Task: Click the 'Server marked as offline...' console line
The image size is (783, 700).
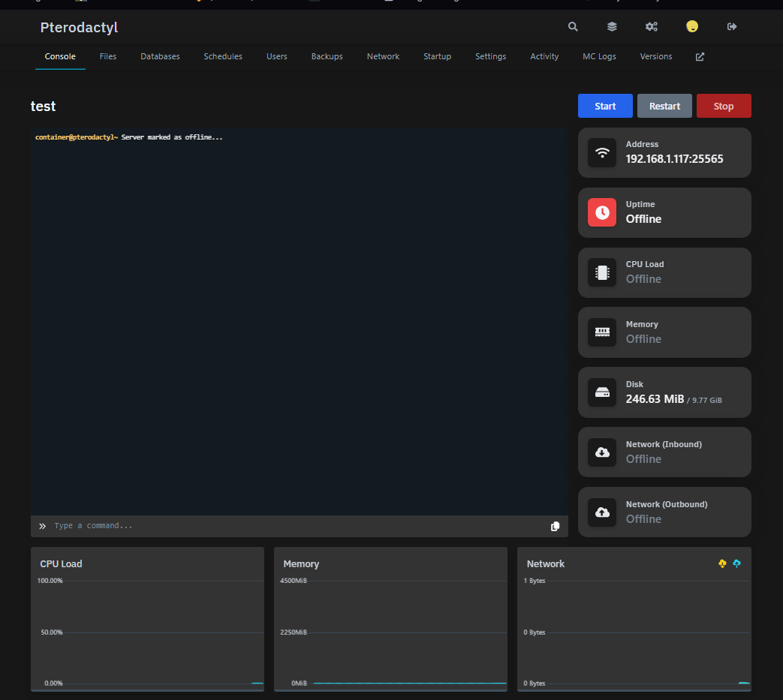Action: click(172, 137)
